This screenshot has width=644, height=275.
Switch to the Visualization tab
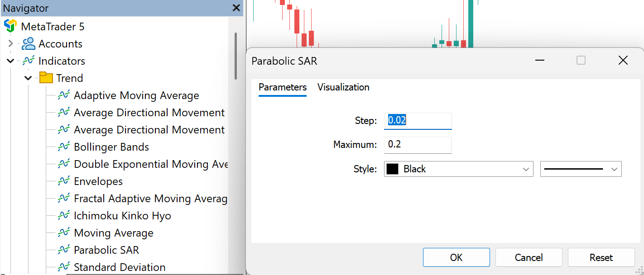(343, 87)
